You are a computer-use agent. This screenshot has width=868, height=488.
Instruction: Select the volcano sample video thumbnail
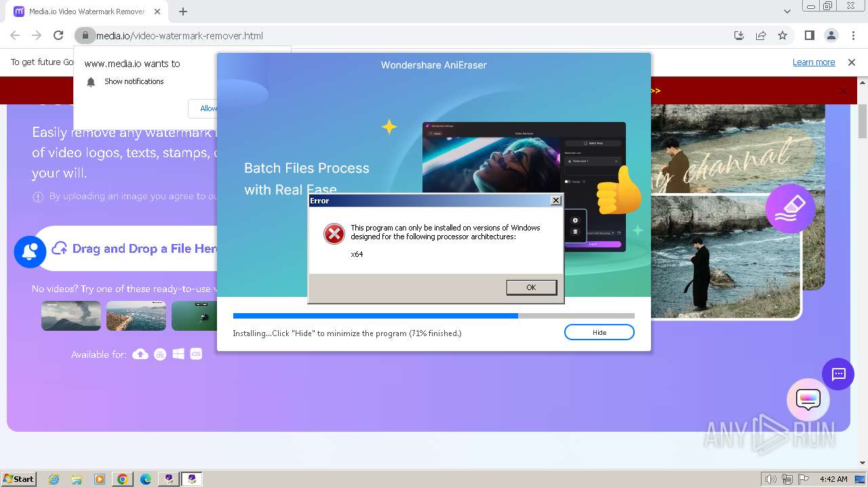71,316
